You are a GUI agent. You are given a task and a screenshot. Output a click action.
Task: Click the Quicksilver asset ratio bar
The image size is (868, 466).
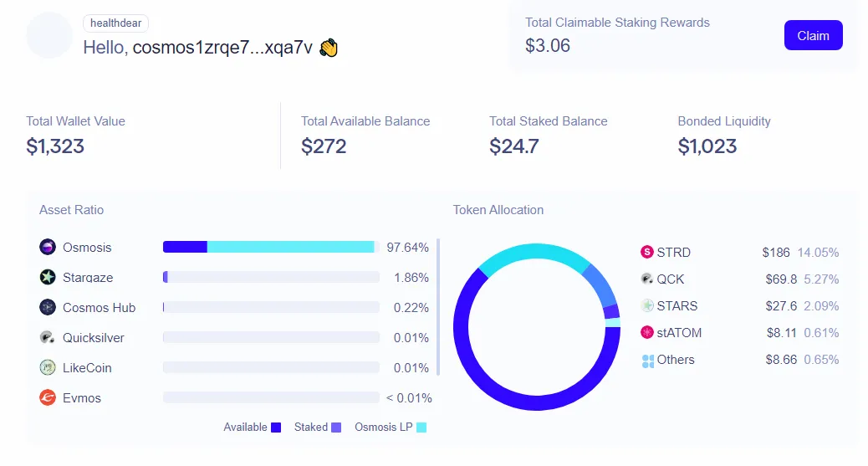tap(271, 337)
